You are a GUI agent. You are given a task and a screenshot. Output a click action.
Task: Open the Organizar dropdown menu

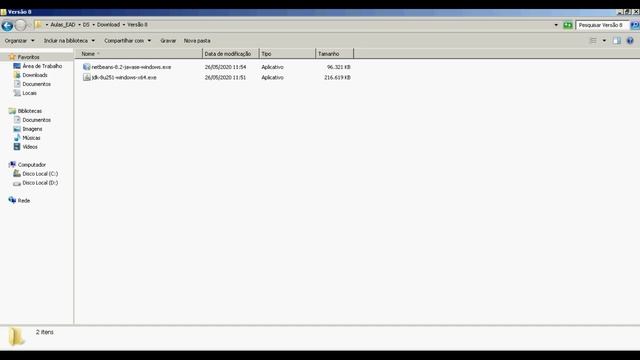click(20, 41)
